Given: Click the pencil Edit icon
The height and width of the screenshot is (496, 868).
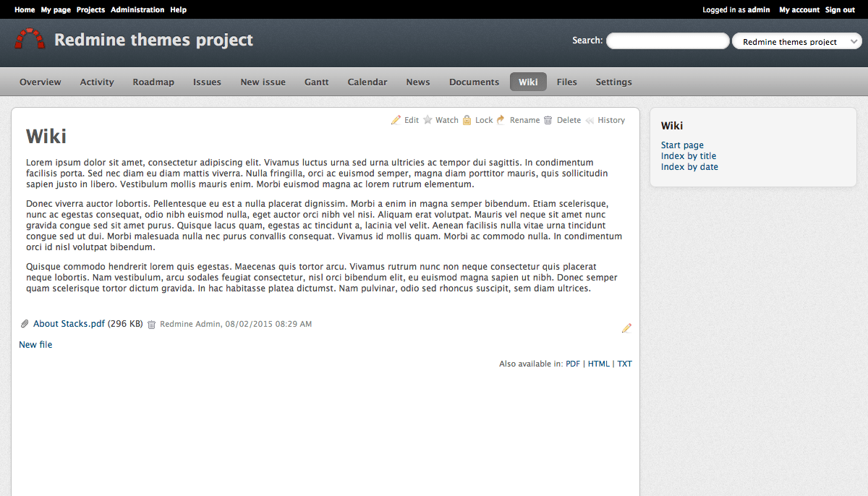Looking at the screenshot, I should pos(396,120).
